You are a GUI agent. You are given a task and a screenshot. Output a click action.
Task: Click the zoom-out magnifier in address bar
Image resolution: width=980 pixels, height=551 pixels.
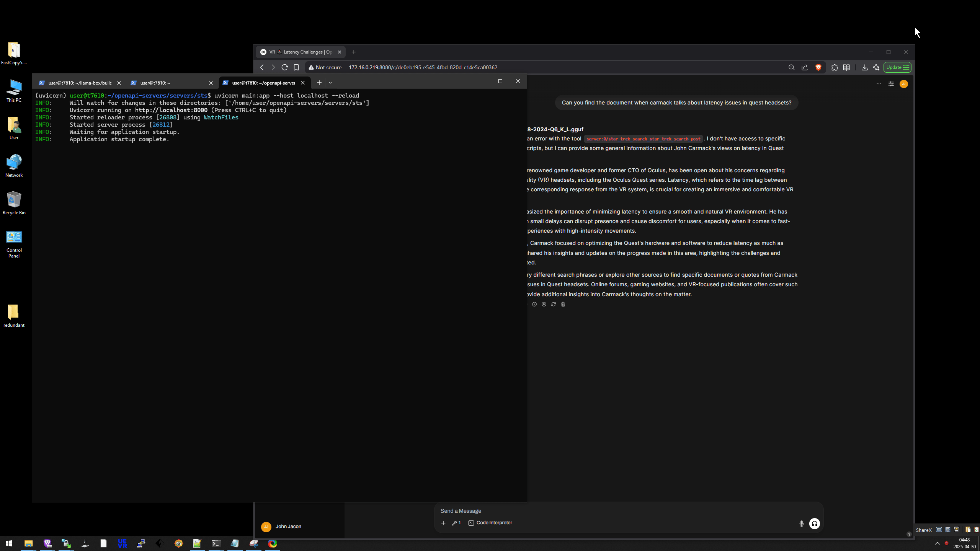coord(792,67)
